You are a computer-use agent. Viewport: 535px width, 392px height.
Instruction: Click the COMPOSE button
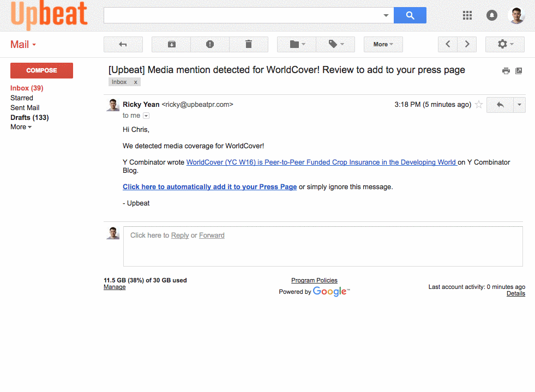41,70
